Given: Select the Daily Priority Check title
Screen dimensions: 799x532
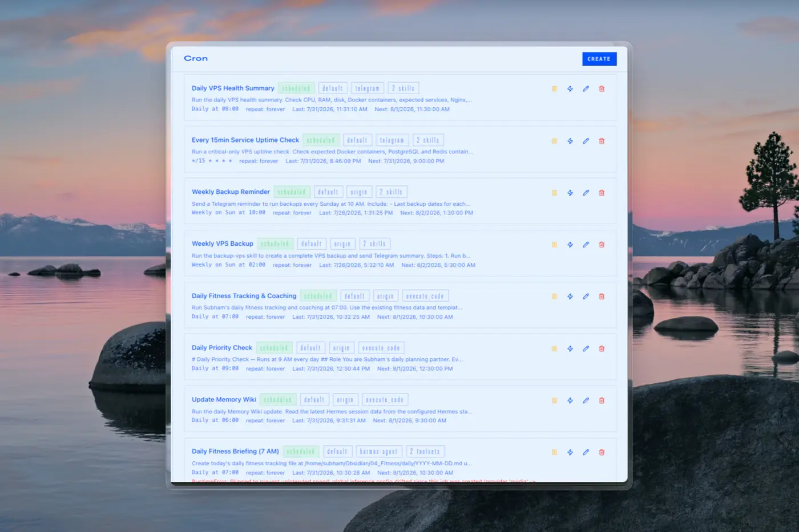Looking at the screenshot, I should pos(222,348).
